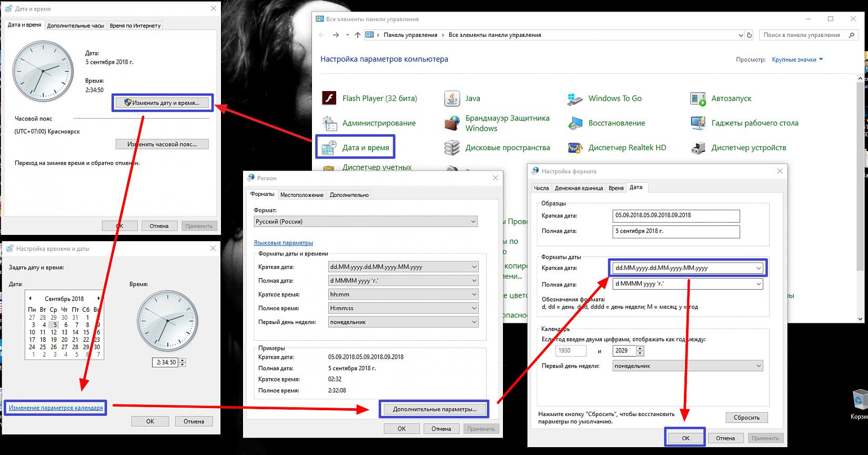Click Отмена in Настройка времени и даты
The height and width of the screenshot is (455, 868).
[x=194, y=421]
